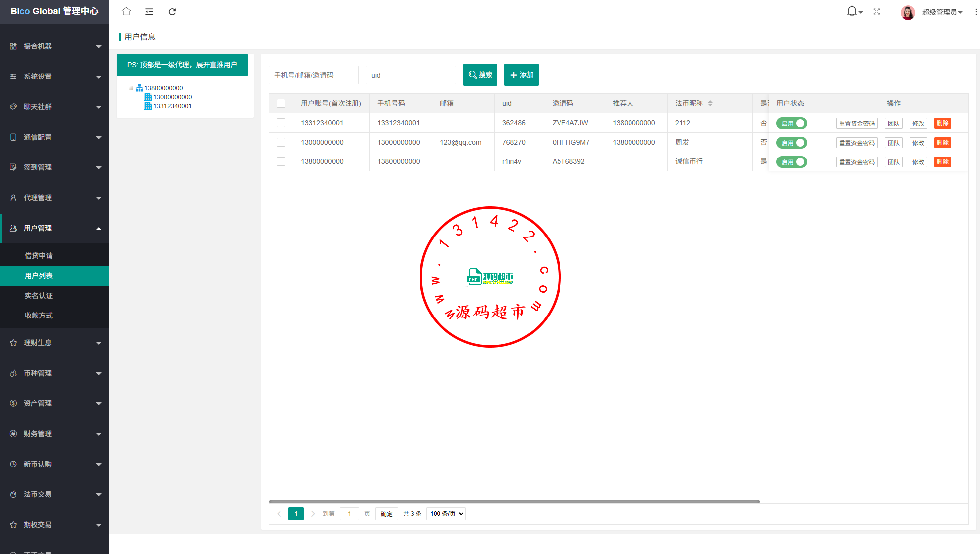The width and height of the screenshot is (980, 554).
Task: Open notifications bell icon
Action: [x=852, y=11]
